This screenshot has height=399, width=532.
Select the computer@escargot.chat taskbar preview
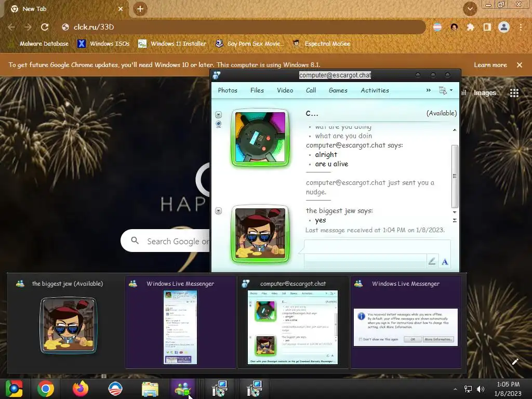[293, 322]
